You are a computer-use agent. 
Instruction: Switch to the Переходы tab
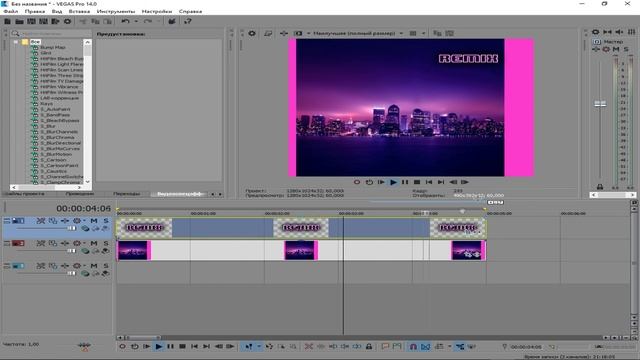[127, 194]
